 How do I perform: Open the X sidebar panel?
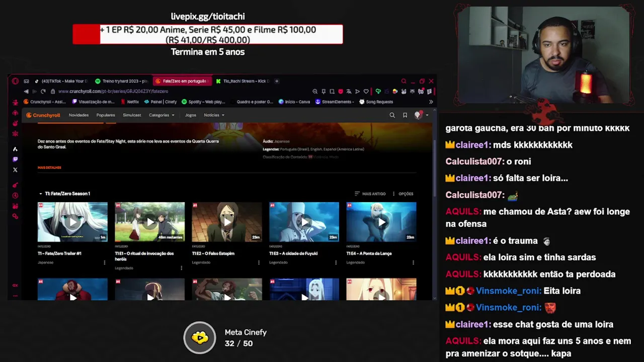click(15, 170)
